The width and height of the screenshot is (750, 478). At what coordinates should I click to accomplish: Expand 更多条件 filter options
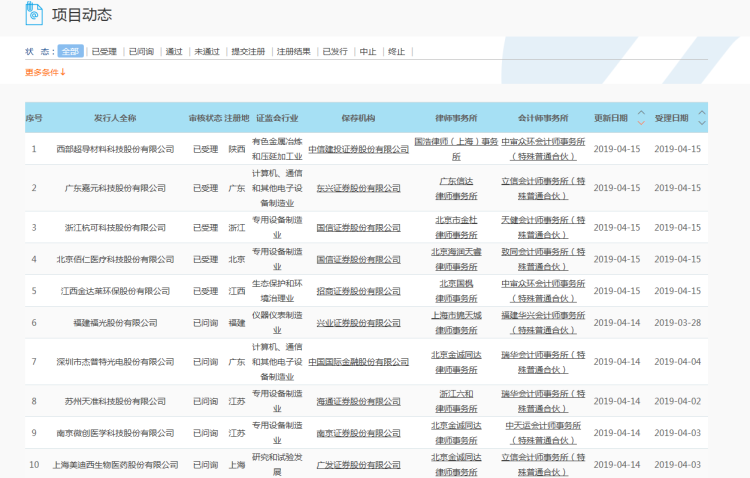(x=45, y=72)
